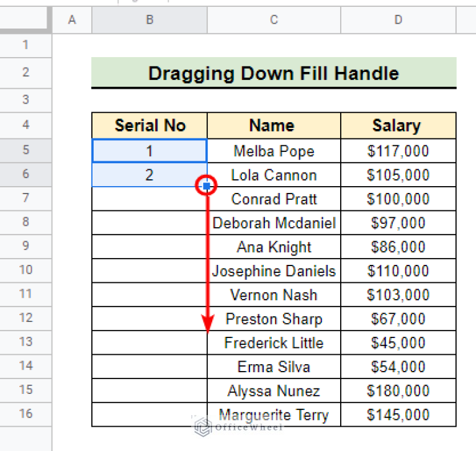Click the select-all corner box
Screen dimensions: 476x451
[x=25, y=20]
